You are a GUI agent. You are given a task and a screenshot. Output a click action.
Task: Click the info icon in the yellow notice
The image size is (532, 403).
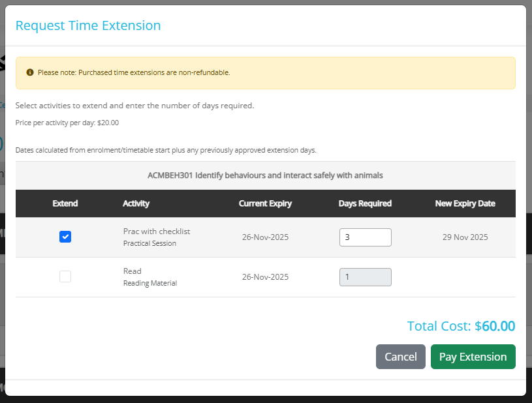(x=30, y=72)
